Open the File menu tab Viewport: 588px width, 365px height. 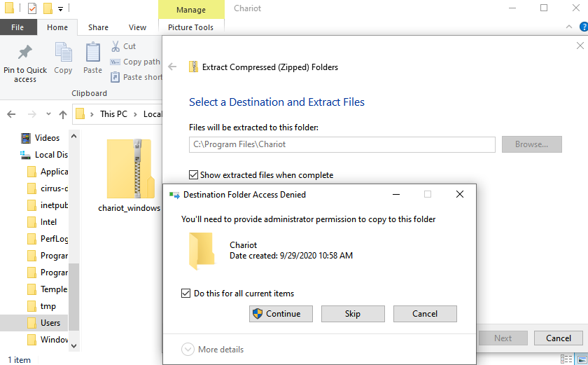17,27
